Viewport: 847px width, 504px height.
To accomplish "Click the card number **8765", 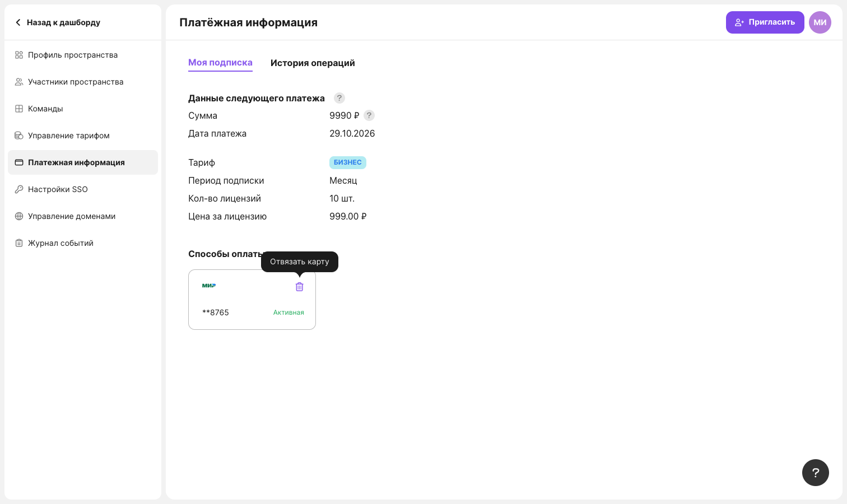I will [216, 312].
